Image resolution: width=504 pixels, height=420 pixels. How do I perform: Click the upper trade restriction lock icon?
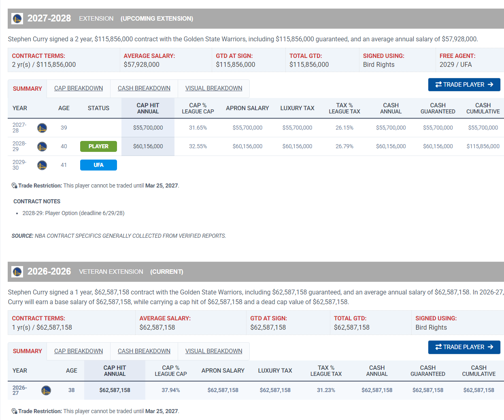click(15, 185)
